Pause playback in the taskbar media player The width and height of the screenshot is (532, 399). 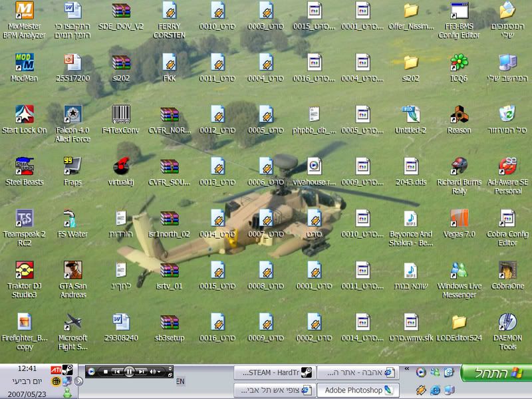point(130,371)
